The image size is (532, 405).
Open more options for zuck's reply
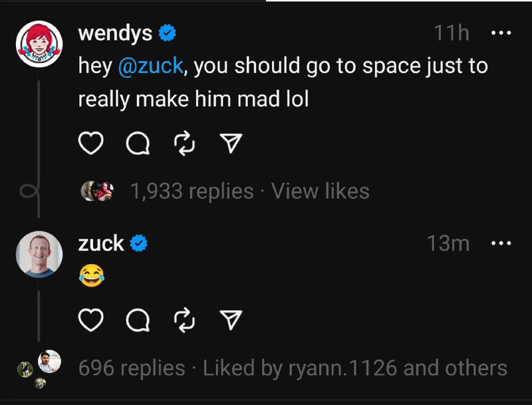tap(500, 243)
